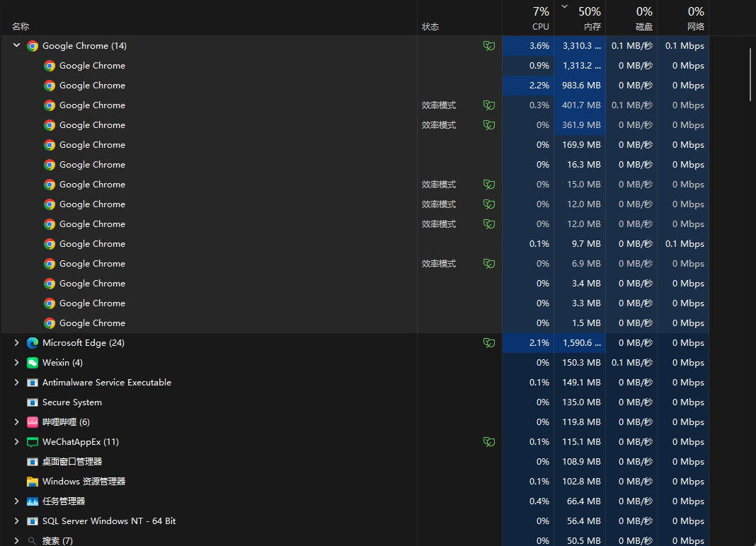Expand the 任务管理器 process row
The height and width of the screenshot is (546, 756).
[x=16, y=501]
